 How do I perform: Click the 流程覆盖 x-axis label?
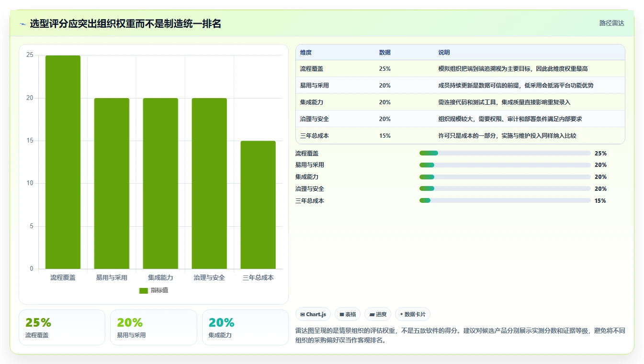click(63, 277)
